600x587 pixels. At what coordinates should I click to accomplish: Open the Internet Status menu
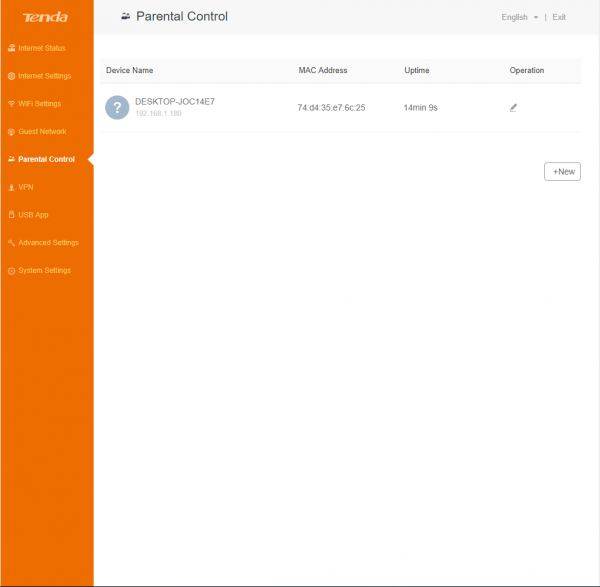[42, 48]
